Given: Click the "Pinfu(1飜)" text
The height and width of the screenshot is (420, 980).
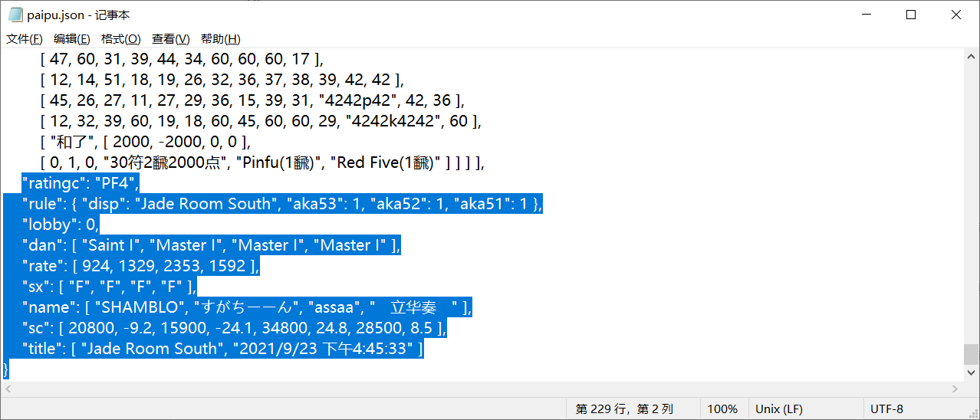Looking at the screenshot, I should point(284,162).
